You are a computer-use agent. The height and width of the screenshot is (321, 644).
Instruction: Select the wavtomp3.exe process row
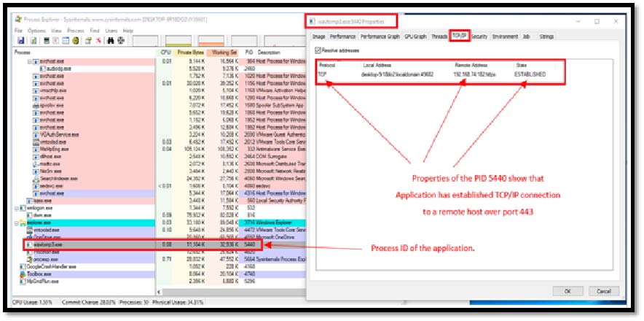point(144,245)
